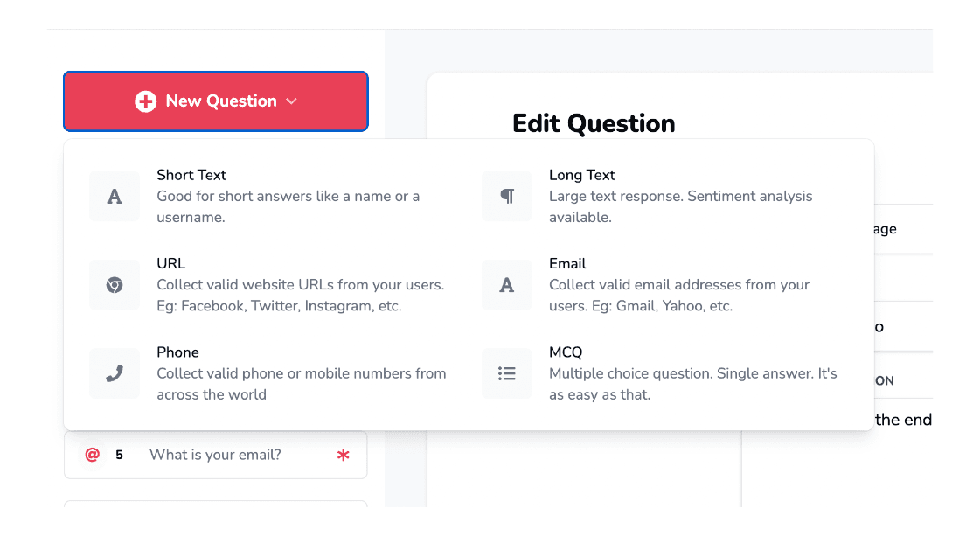Select the MCQ question type title
980x536 pixels.
(x=566, y=352)
